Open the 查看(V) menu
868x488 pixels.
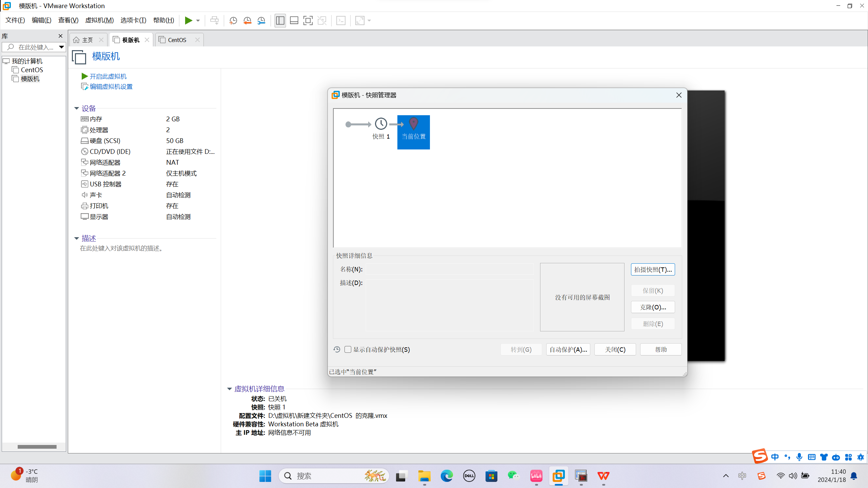click(68, 20)
